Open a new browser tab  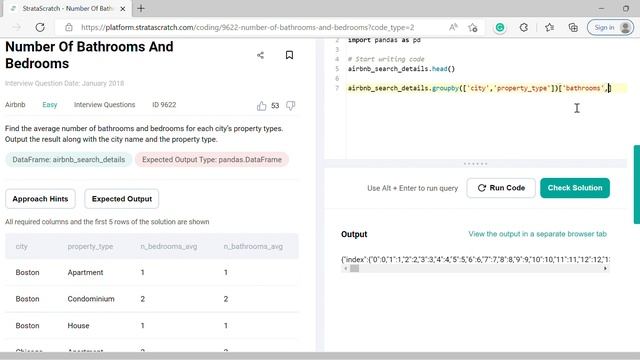(141, 9)
